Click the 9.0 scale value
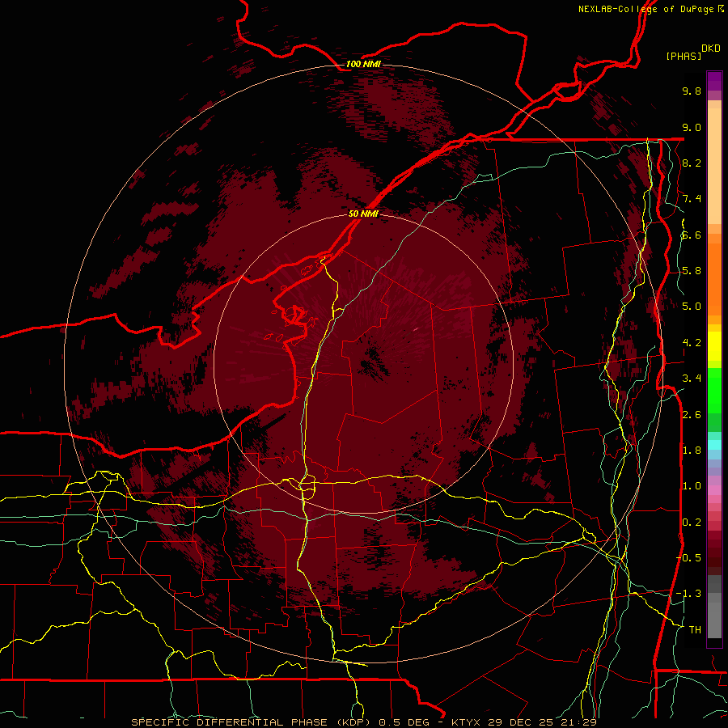Image resolution: width=728 pixels, height=728 pixels. pos(692,127)
